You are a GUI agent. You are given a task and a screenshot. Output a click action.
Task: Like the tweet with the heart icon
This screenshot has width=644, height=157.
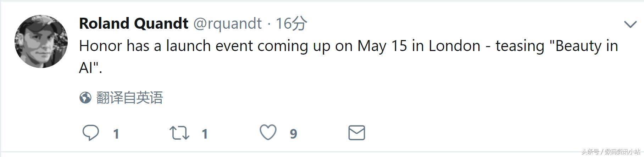[x=268, y=133]
